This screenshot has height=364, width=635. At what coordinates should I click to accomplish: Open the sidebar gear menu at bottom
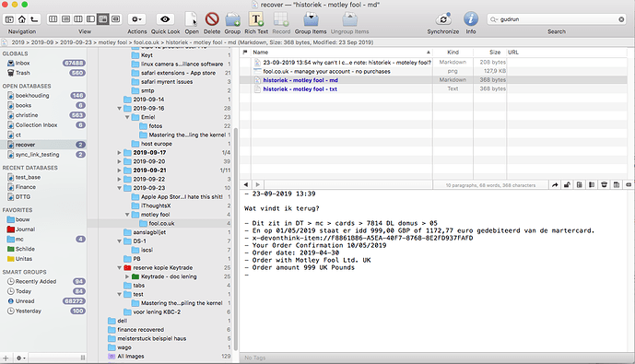[20, 358]
